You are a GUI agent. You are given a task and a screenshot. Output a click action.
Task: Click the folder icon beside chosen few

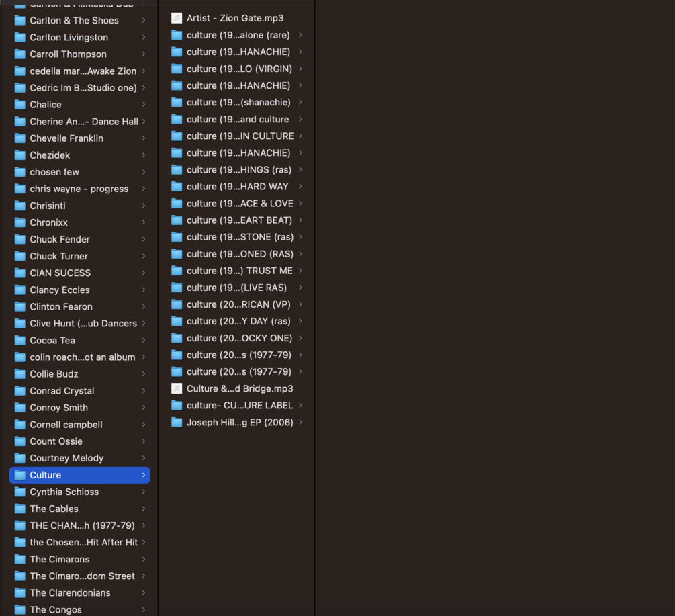tap(19, 172)
